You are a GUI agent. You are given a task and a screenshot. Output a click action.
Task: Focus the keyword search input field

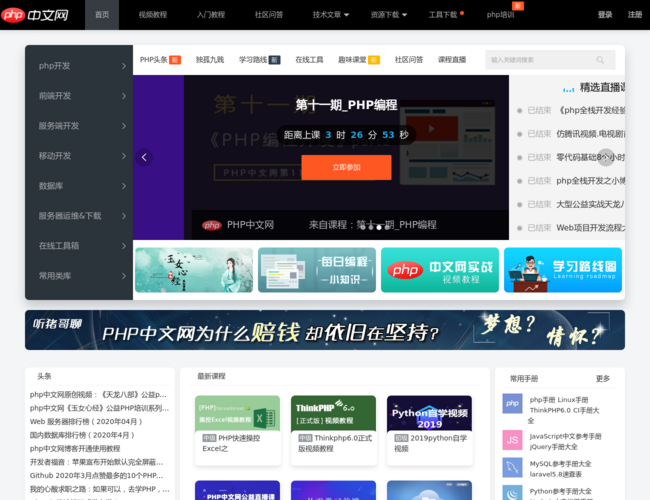coord(541,60)
